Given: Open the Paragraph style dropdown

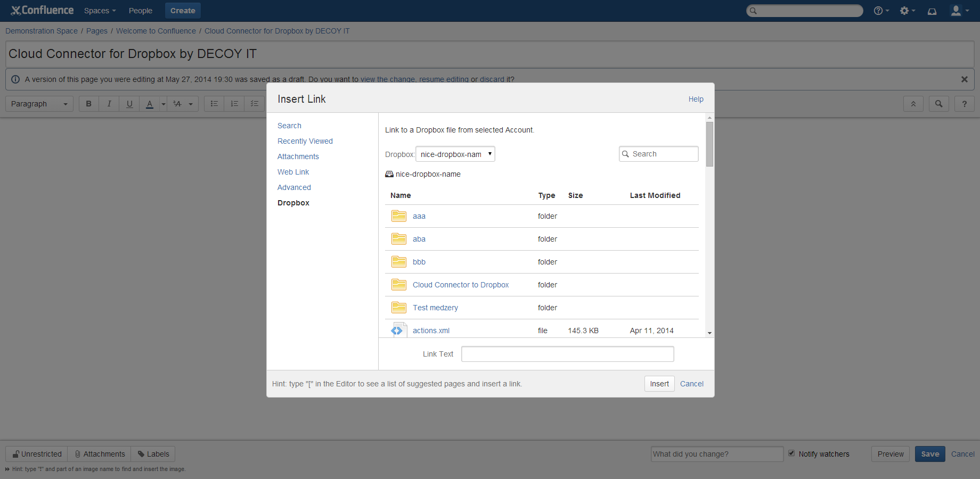Looking at the screenshot, I should (39, 104).
